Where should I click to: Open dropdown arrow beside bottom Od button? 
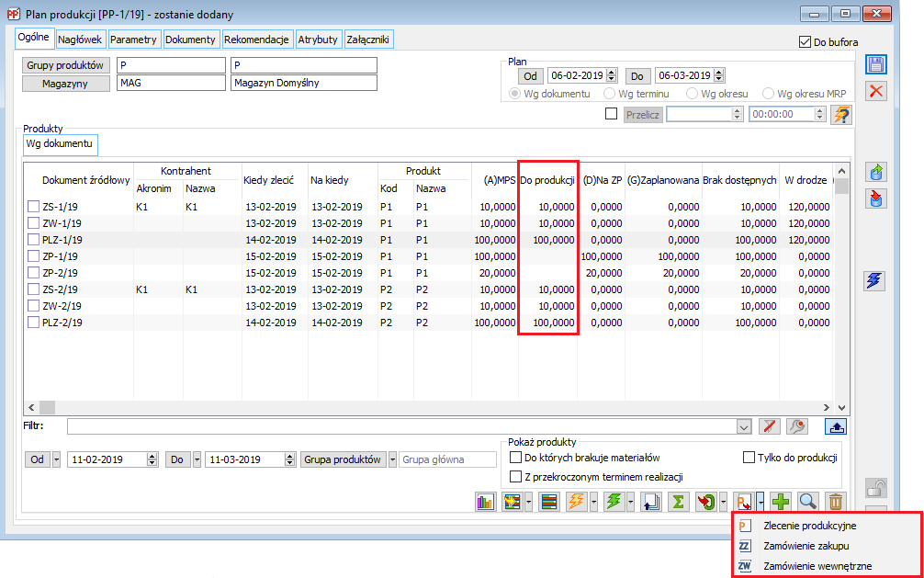coord(57,459)
